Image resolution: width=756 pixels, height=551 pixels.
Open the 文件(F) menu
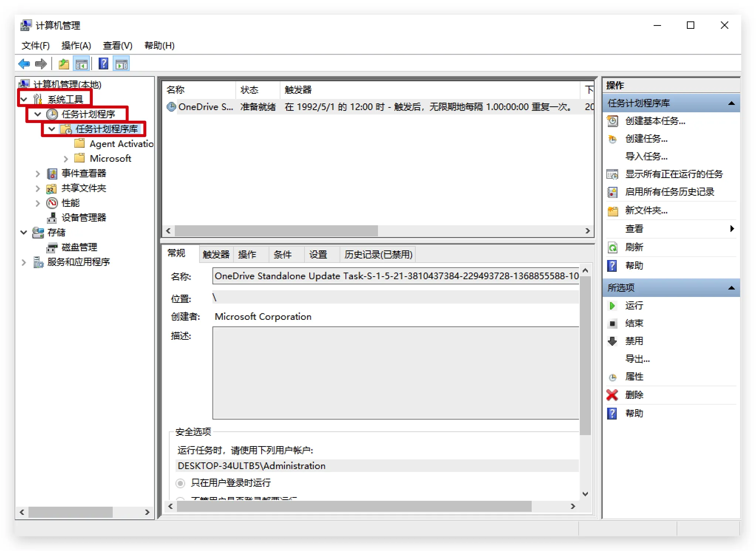[35, 45]
